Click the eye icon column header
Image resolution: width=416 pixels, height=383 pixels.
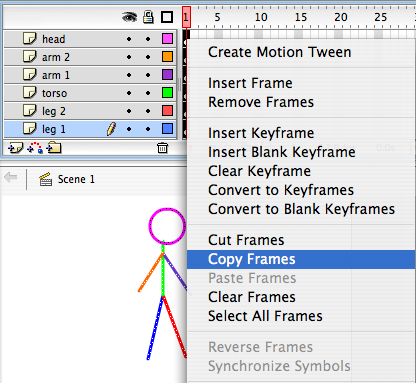[129, 17]
